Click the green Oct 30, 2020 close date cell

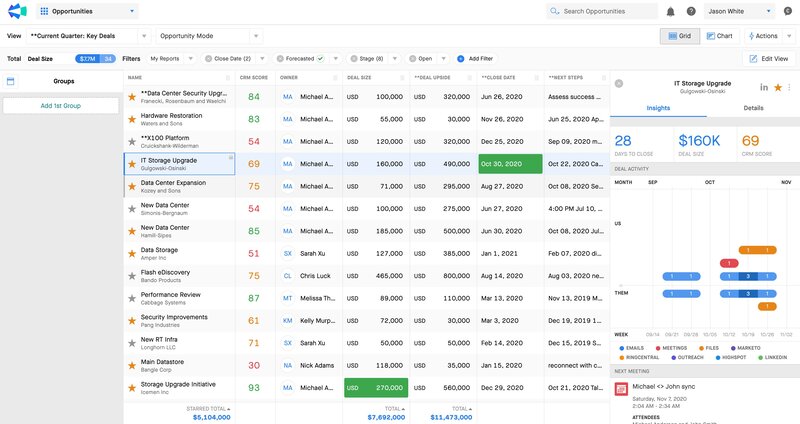510,164
